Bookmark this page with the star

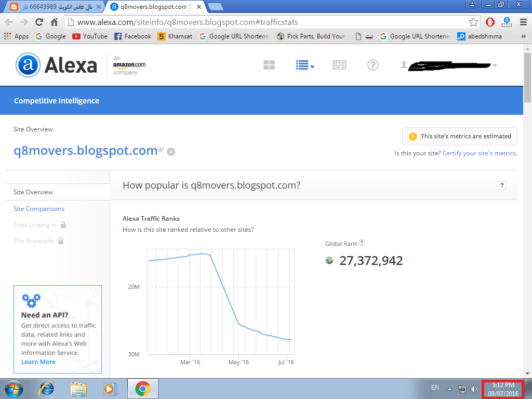473,22
